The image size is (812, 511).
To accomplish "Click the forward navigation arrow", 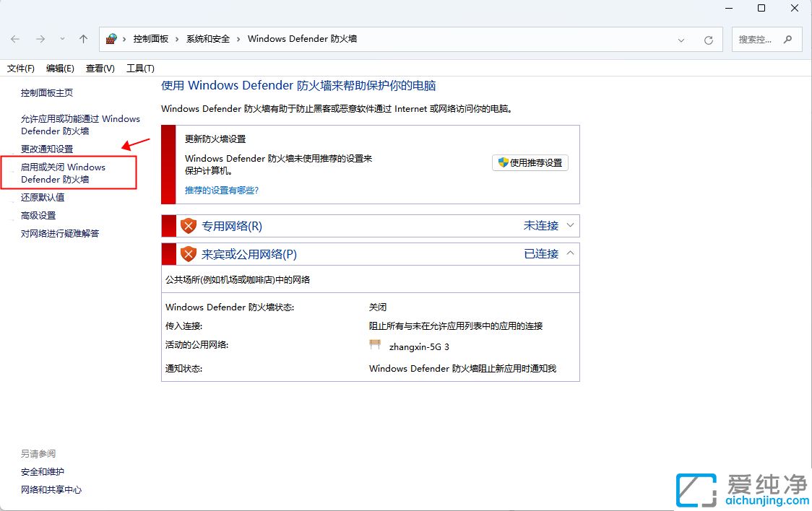I will pyautogui.click(x=40, y=39).
